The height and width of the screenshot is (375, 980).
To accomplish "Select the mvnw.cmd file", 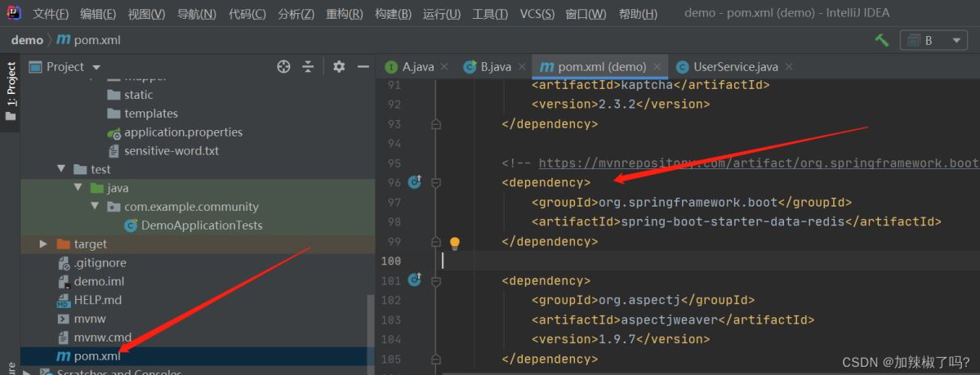I will [95, 337].
